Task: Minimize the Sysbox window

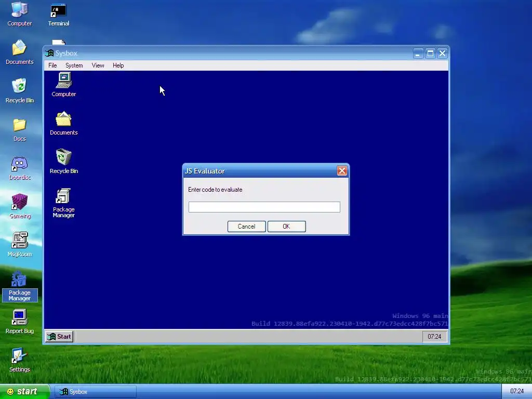Action: [418, 54]
